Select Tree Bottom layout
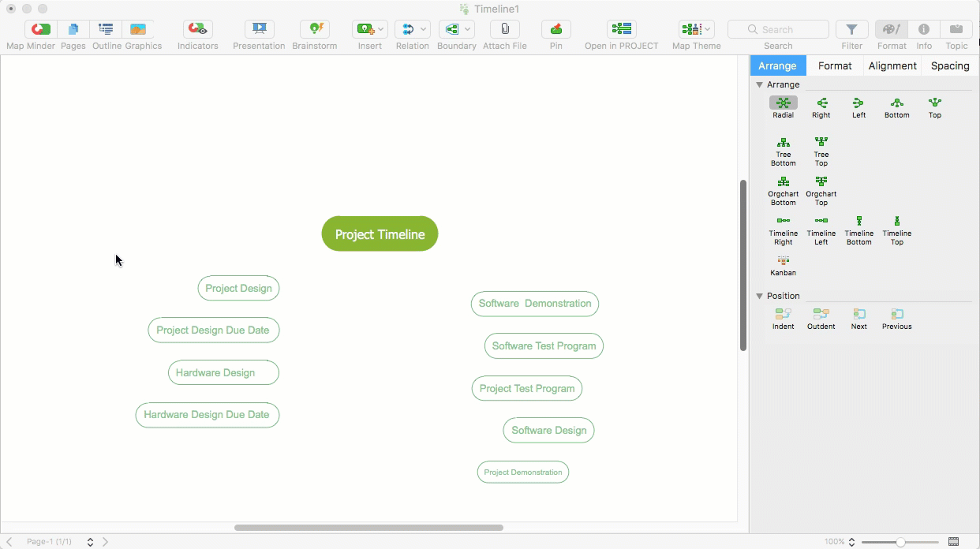The height and width of the screenshot is (549, 980). point(784,151)
